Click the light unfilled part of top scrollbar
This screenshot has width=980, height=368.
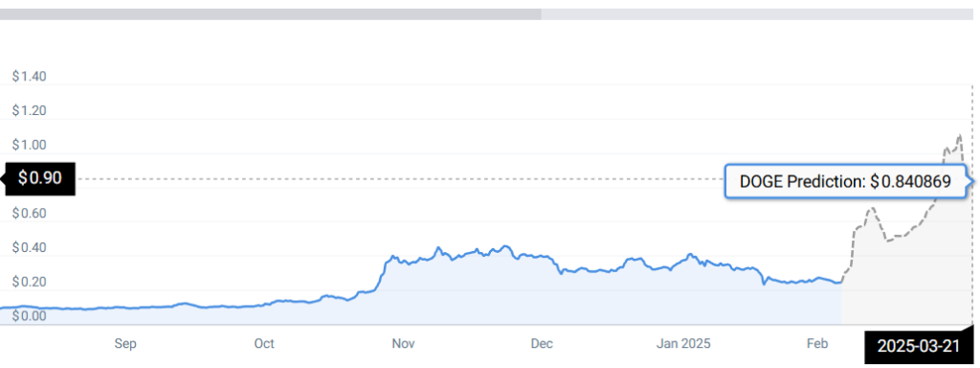pos(757,14)
